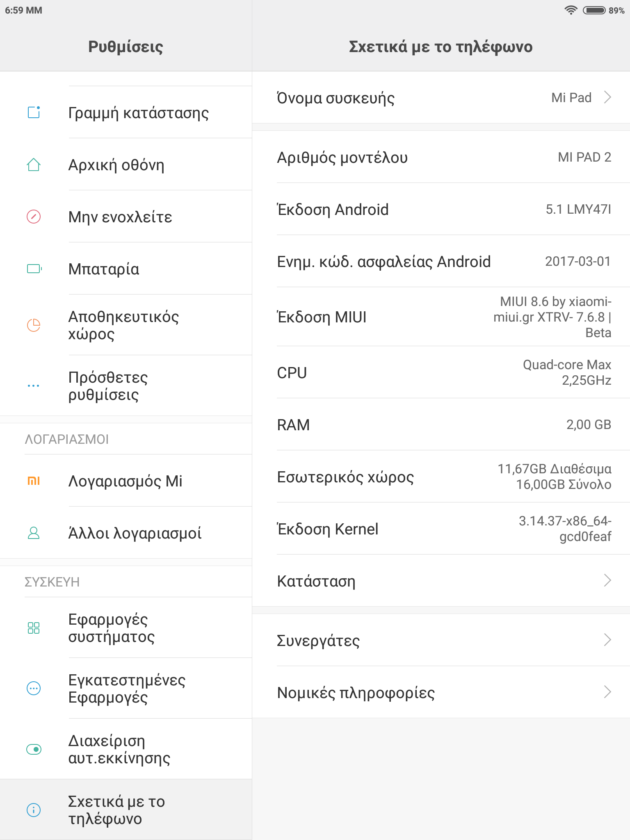Tap the installed apps round icon
The width and height of the screenshot is (630, 840).
click(34, 688)
